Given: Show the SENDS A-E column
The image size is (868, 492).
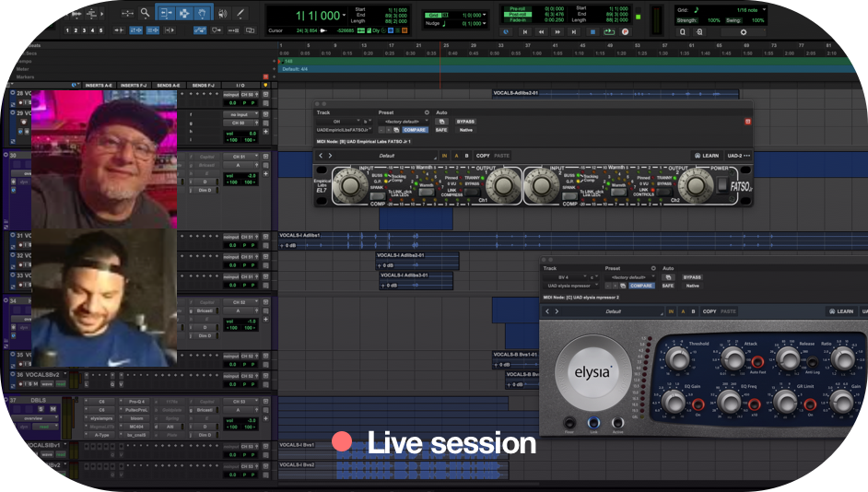Looking at the screenshot, I should click(169, 86).
